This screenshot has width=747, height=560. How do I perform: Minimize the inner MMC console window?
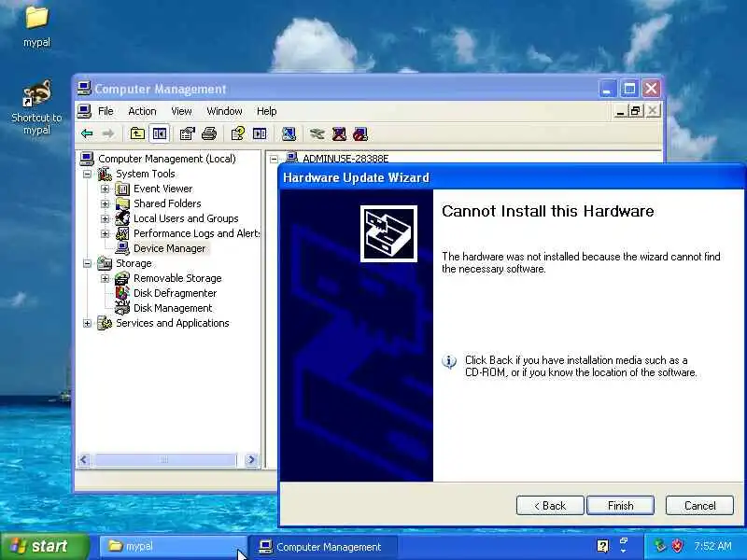click(x=620, y=111)
